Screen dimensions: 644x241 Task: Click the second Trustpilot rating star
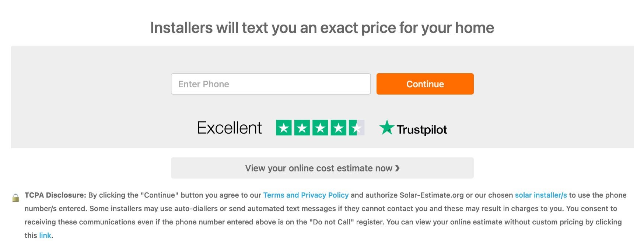click(x=302, y=128)
